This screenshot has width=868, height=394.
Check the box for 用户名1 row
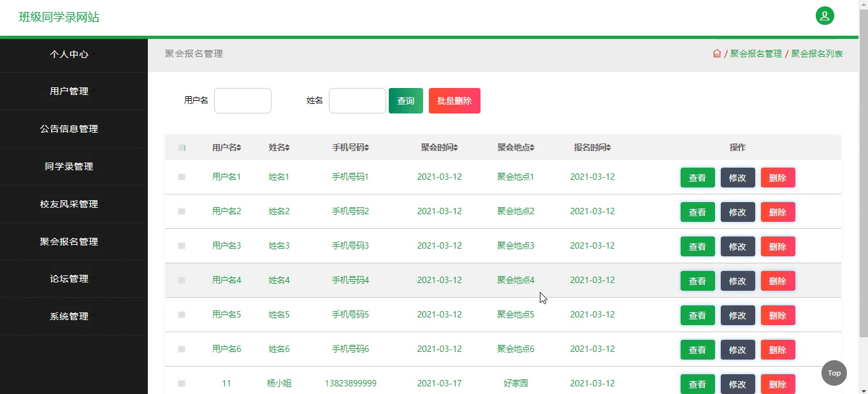pyautogui.click(x=182, y=177)
